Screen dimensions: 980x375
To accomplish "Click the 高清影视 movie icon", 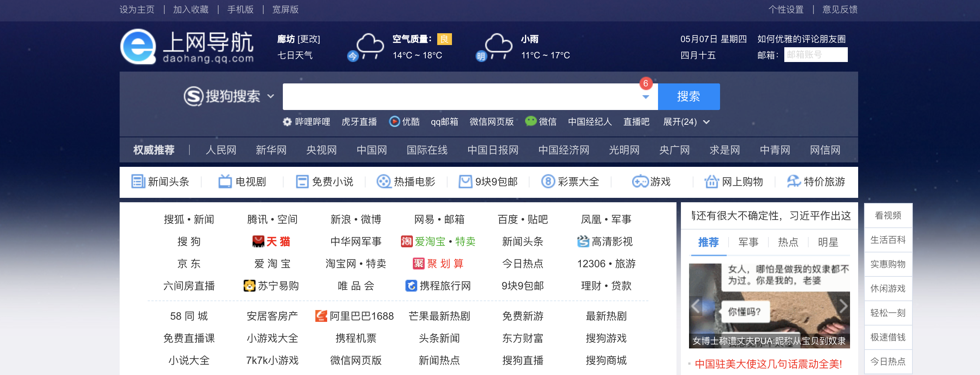I will pyautogui.click(x=583, y=241).
